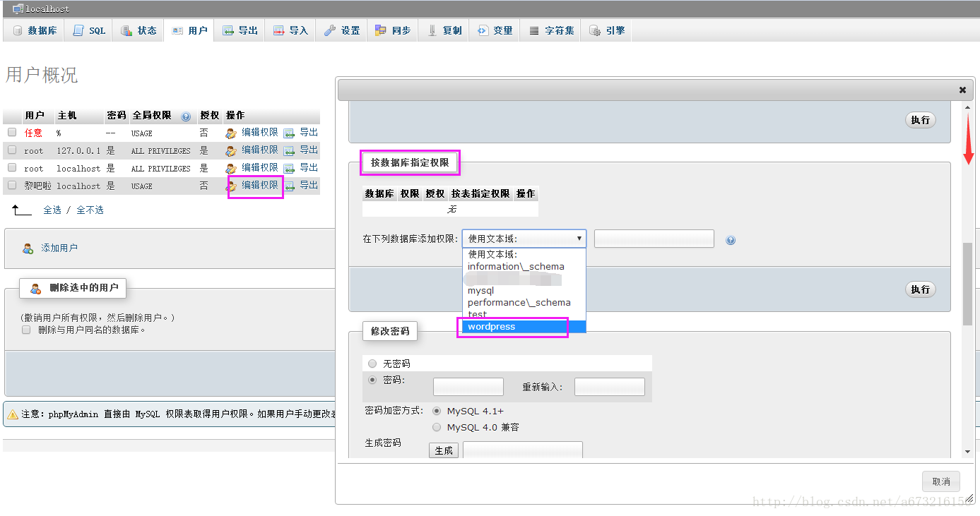This screenshot has height=516, width=980.
Task: Click edit-privileges icon for root localhost
Action: [231, 168]
